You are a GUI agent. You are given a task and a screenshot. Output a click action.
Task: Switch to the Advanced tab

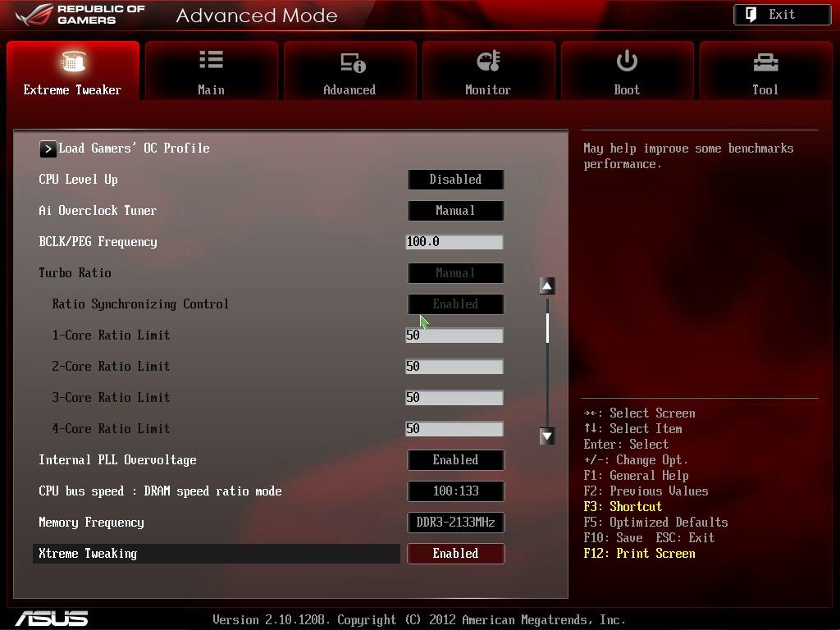point(349,71)
